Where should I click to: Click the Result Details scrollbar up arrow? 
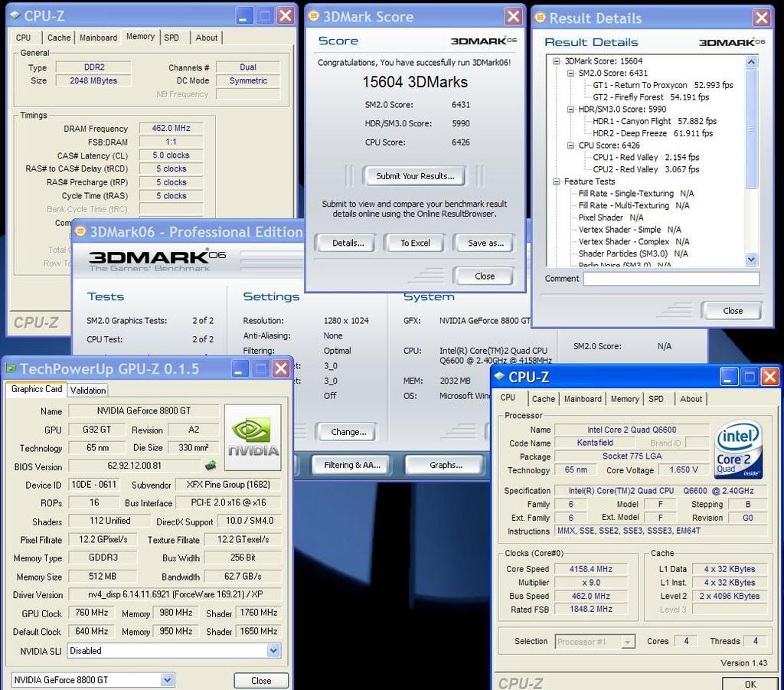pyautogui.click(x=751, y=62)
